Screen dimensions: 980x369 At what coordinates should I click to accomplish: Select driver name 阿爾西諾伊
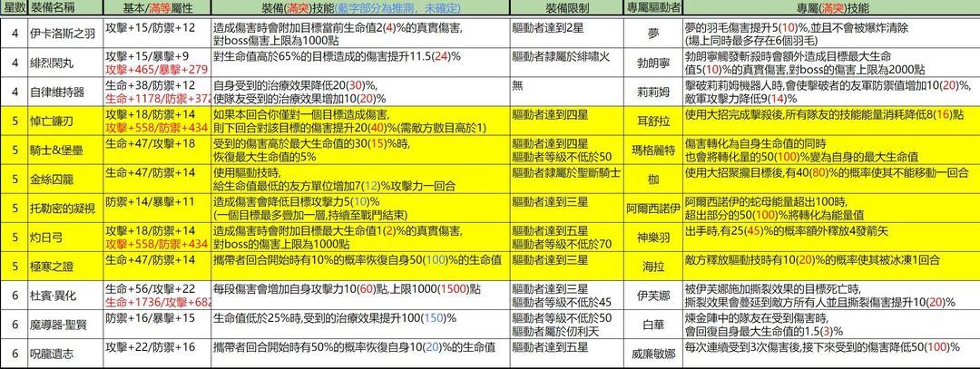click(x=653, y=209)
